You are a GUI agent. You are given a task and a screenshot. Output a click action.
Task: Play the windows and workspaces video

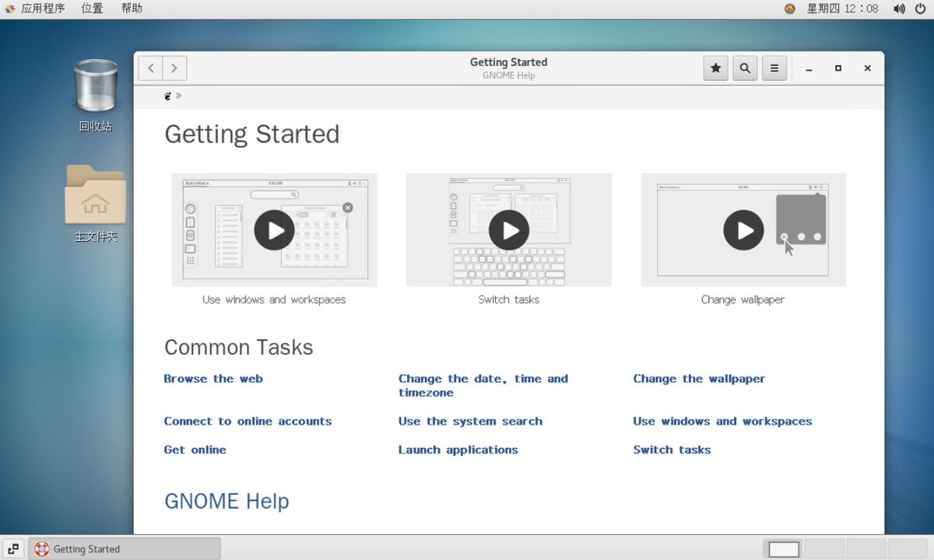click(274, 230)
